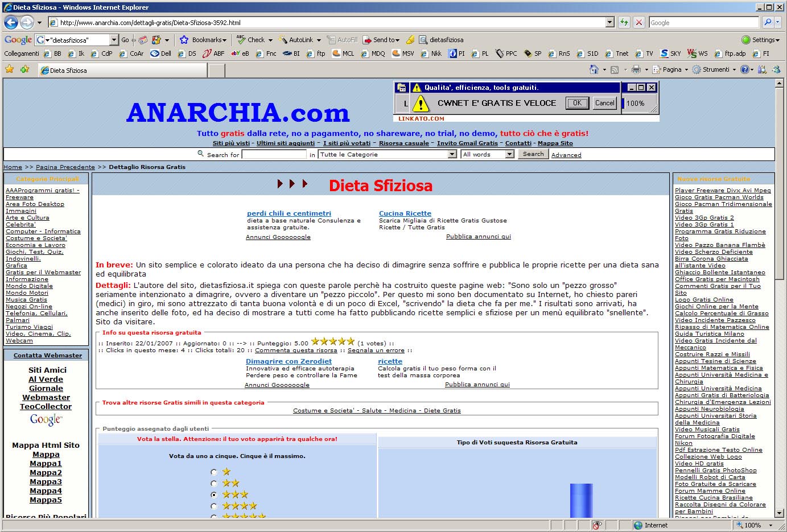Select the Dieta Sfiziosa tab
This screenshot has width=787, height=532.
point(122,70)
